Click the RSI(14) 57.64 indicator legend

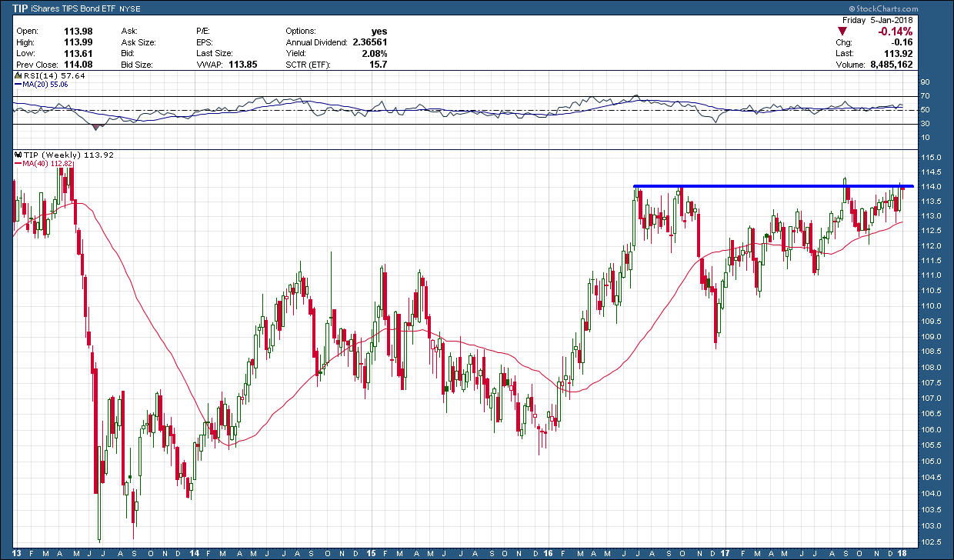50,76
